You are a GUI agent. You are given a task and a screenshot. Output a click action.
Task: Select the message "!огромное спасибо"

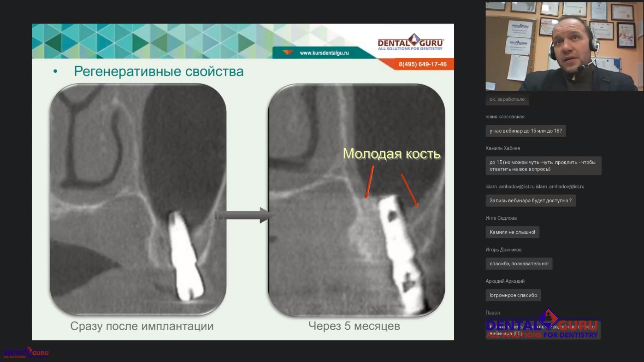tap(514, 295)
